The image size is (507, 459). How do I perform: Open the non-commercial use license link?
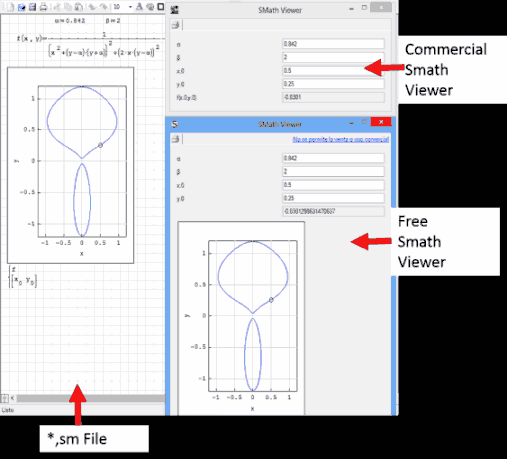point(341,139)
